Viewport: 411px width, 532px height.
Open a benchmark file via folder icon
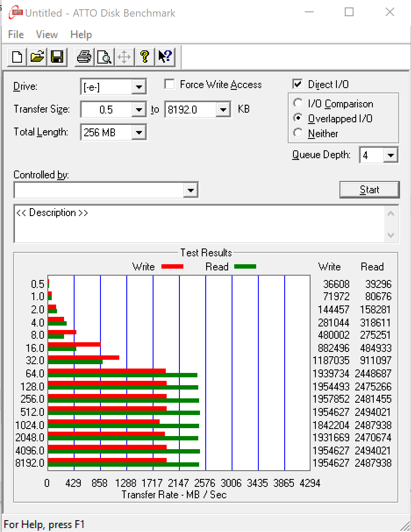37,57
